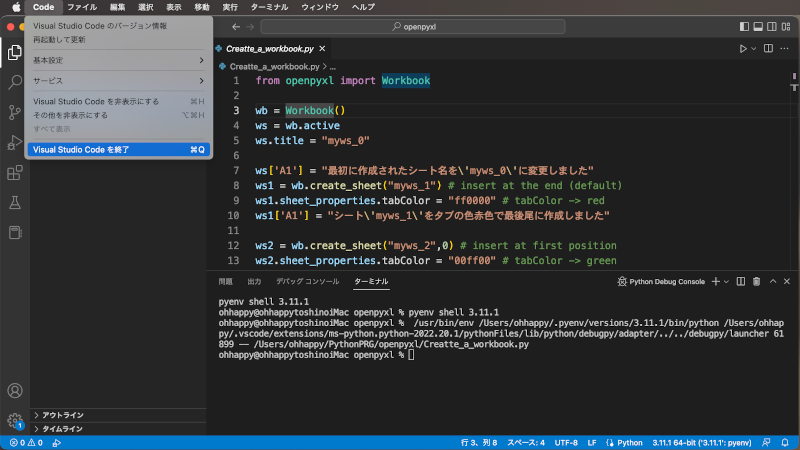Change indentation via スペース: 4
The width and height of the screenshot is (800, 450).
point(526,443)
